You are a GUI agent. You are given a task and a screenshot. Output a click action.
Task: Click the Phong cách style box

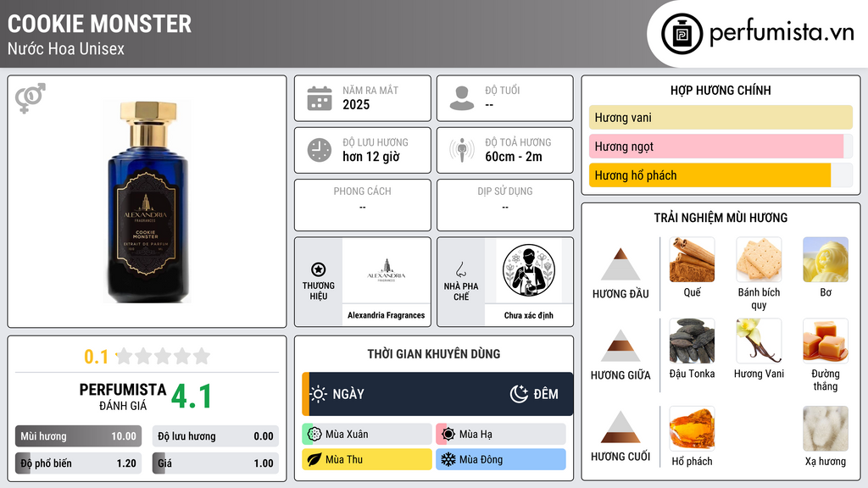[363, 205]
